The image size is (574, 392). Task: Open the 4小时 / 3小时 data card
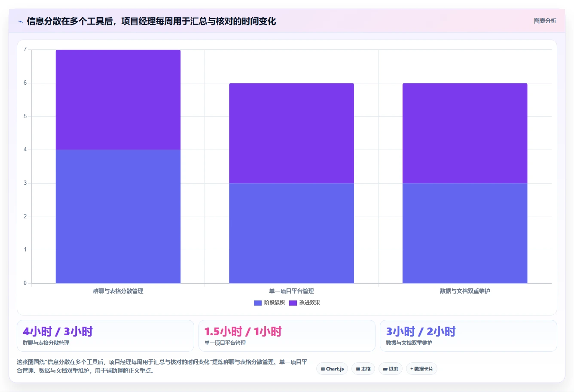tap(105, 336)
